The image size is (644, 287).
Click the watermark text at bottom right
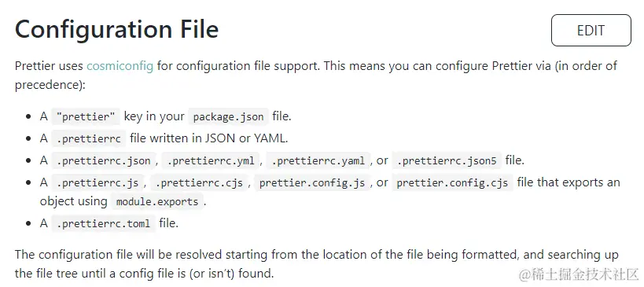tap(579, 274)
